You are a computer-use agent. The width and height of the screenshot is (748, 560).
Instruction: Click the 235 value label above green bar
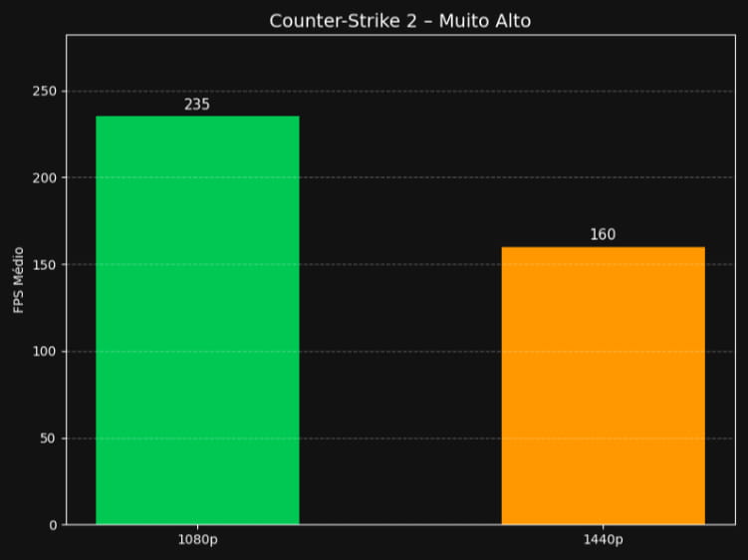[197, 104]
